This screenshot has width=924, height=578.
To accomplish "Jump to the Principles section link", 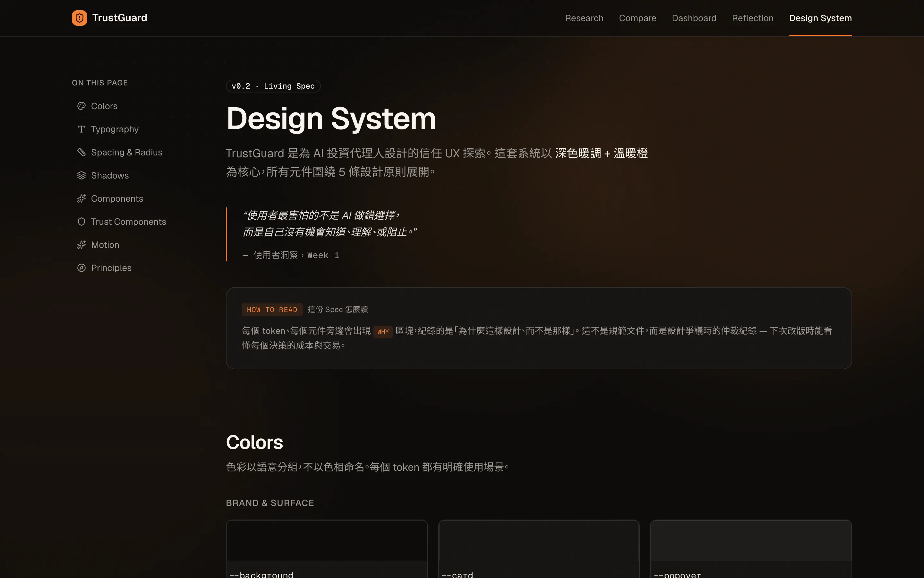I will pyautogui.click(x=111, y=268).
